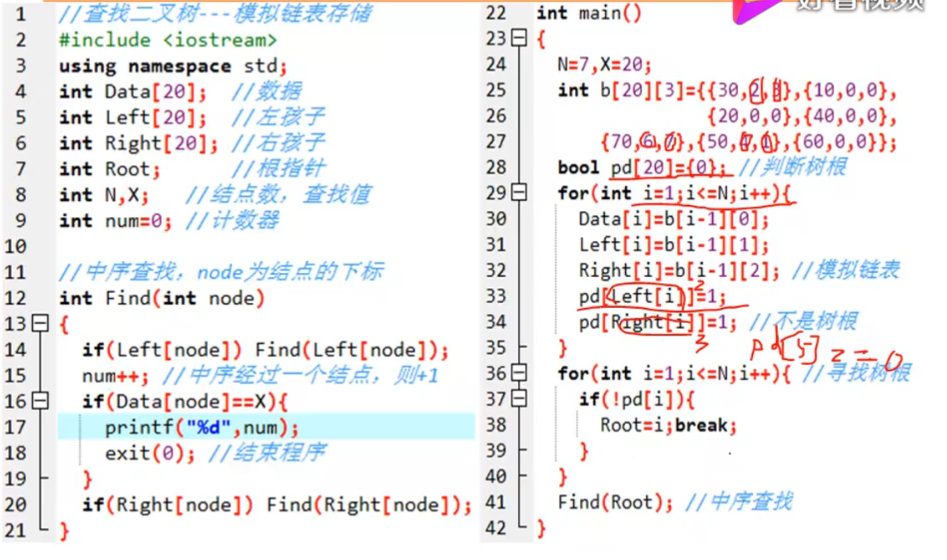Click line number 1 in the gutter
The width and height of the screenshot is (947, 560).
20,14
